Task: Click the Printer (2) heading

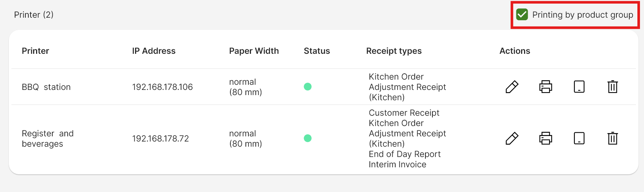Action: point(34,15)
